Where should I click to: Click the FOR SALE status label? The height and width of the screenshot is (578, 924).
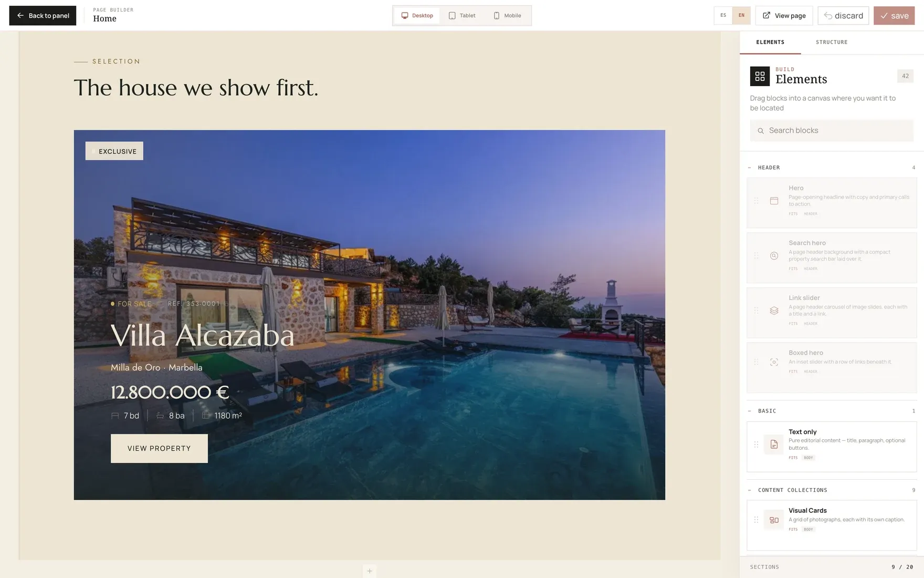(134, 304)
